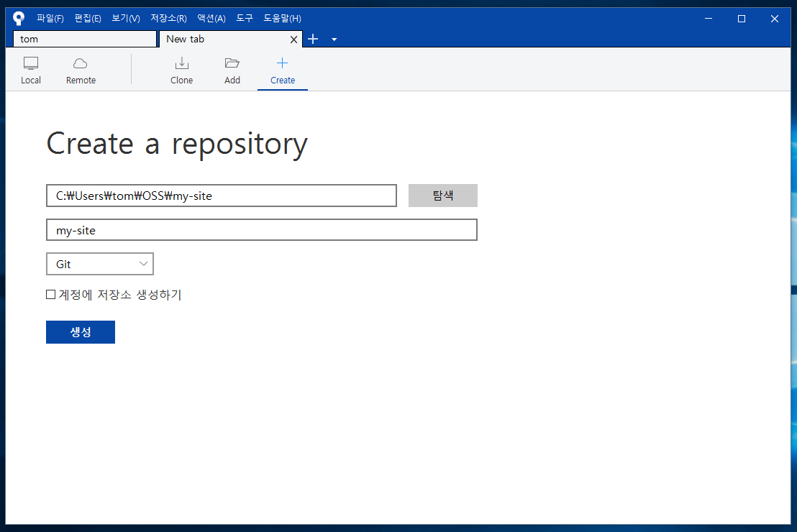Screen dimensions: 797x532
Task: Open a new tab with plus icon
Action: pyautogui.click(x=313, y=39)
